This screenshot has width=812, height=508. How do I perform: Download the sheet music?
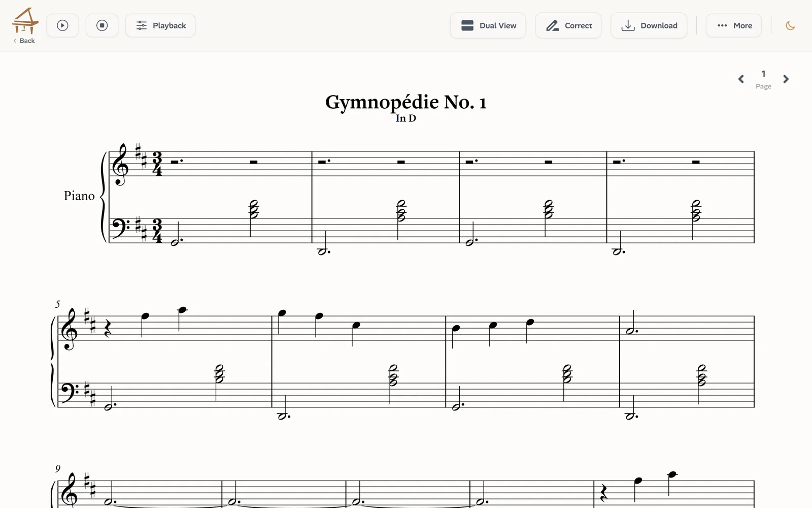pos(649,25)
